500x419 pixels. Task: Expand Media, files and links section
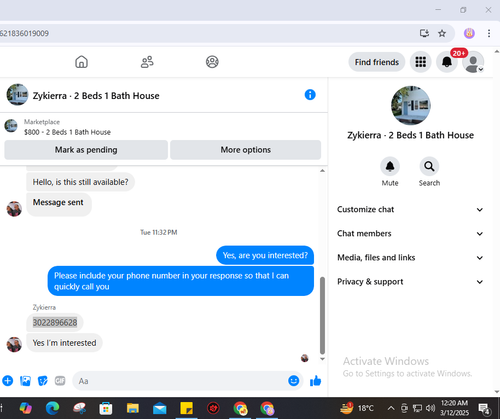point(410,257)
